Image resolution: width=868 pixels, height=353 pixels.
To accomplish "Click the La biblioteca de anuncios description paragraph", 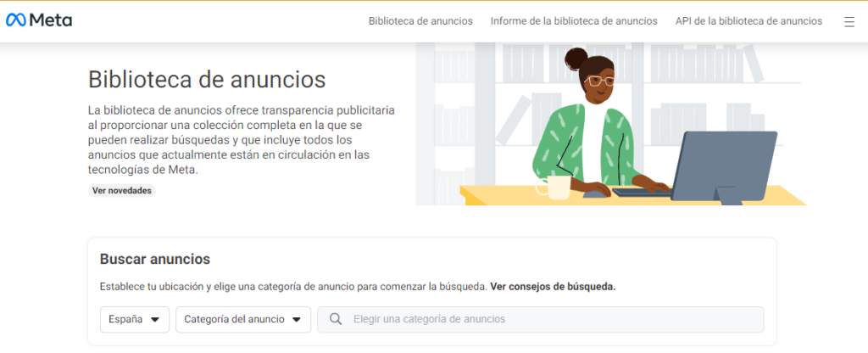I will tap(242, 140).
